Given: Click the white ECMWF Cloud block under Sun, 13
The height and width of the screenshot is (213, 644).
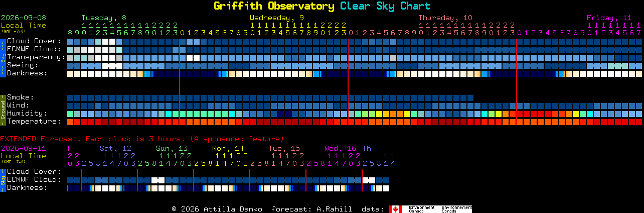Looking at the screenshot, I should click(158, 180).
